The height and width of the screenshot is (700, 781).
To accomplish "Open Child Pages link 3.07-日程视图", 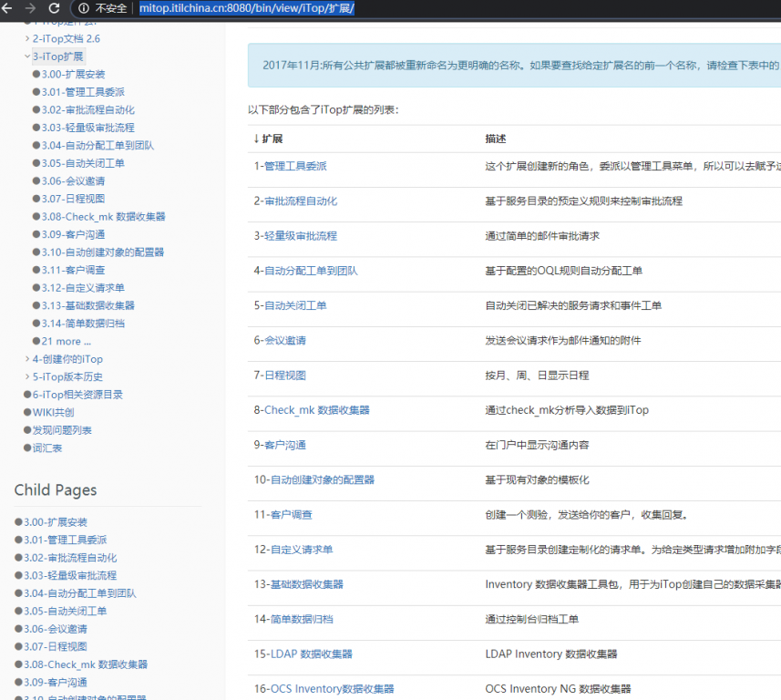I will [56, 647].
